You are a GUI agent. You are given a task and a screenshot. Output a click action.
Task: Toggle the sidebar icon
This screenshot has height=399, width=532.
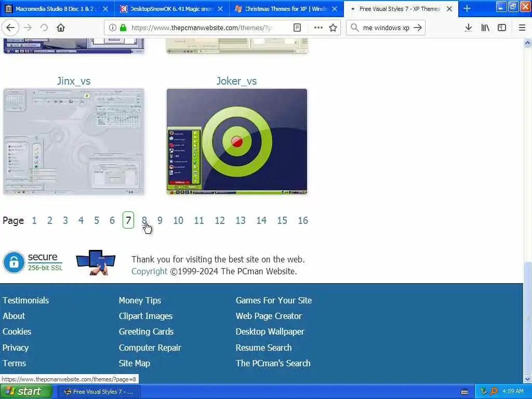(x=502, y=28)
